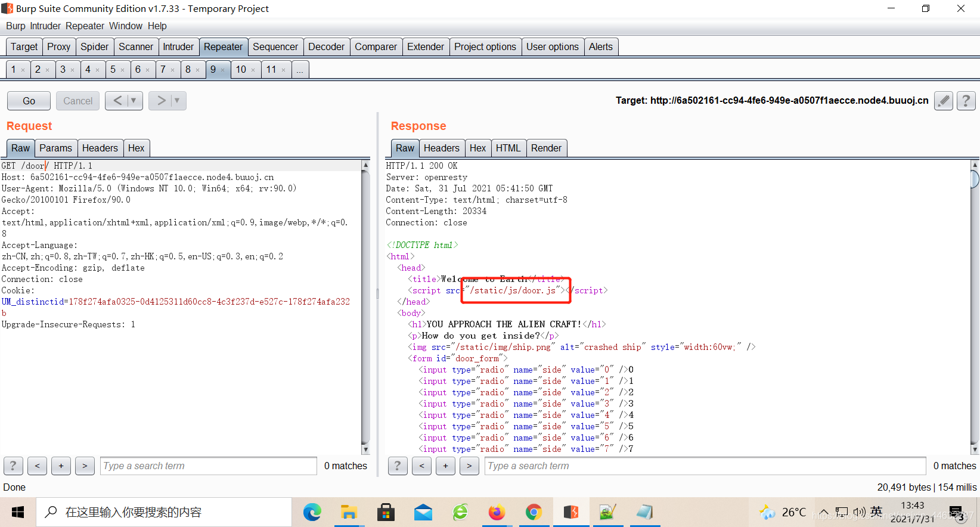980x527 pixels.
Task: Click the request search term field
Action: point(209,466)
